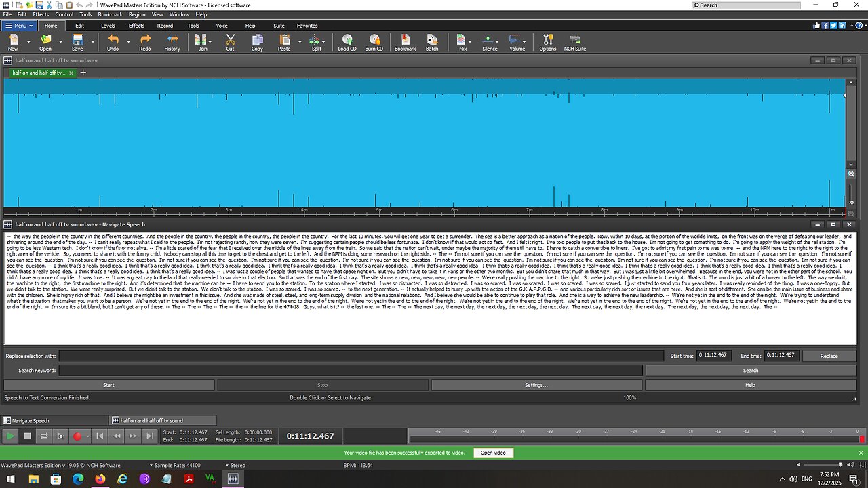This screenshot has height=488, width=868.
Task: Open Options with the wrench icon
Action: pos(548,42)
